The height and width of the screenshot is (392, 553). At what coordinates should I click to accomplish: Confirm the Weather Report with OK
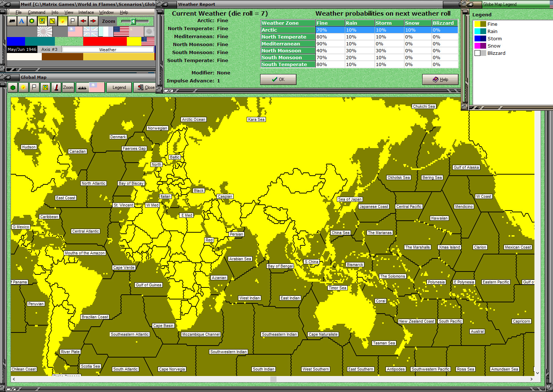(x=278, y=79)
